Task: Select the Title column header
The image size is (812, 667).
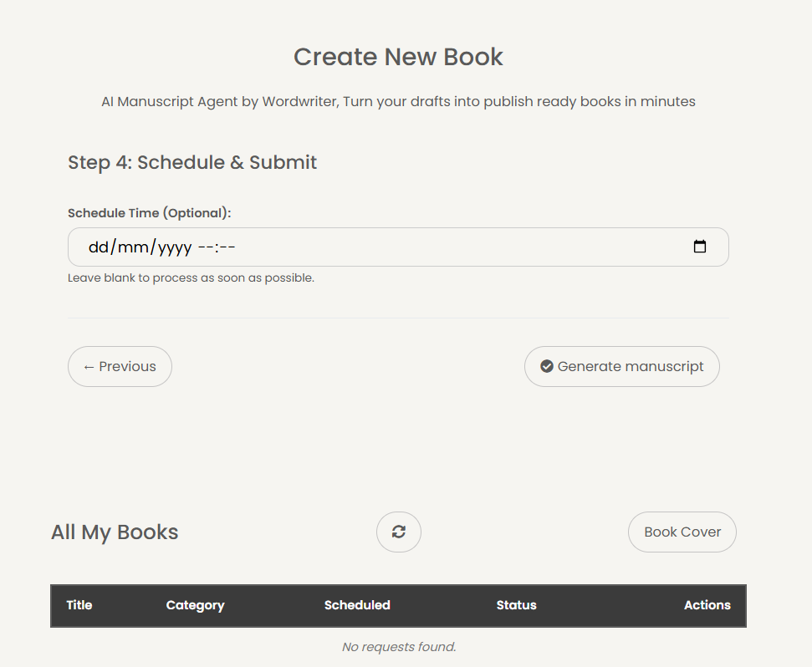Action: click(79, 605)
